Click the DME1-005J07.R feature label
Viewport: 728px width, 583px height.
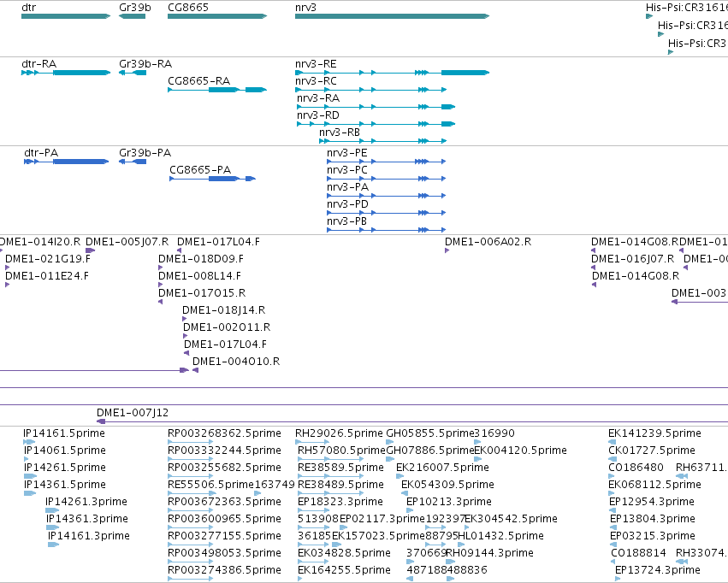point(127,242)
